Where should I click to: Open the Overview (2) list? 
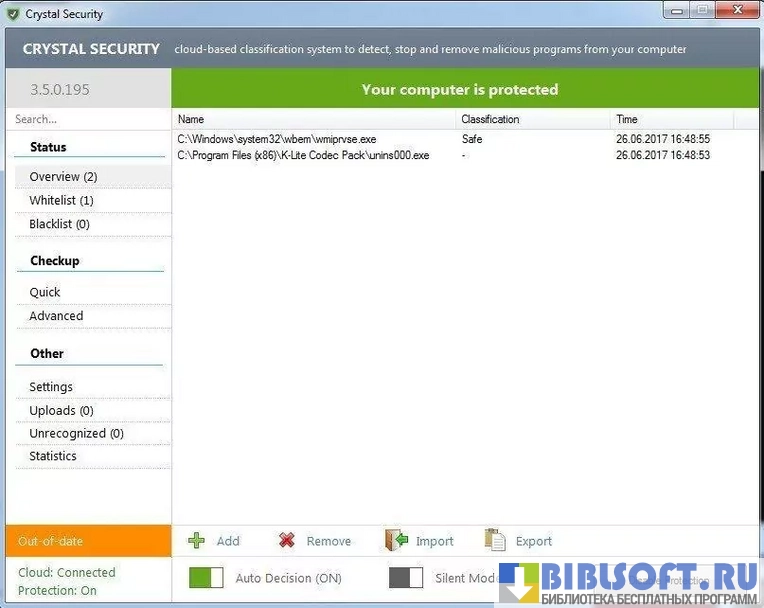[63, 177]
